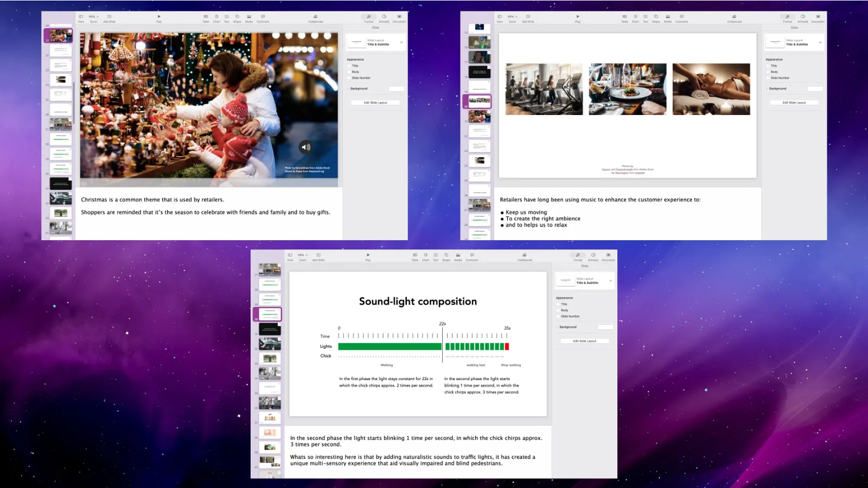Expand Background section in Sound-light composition window

557,327
